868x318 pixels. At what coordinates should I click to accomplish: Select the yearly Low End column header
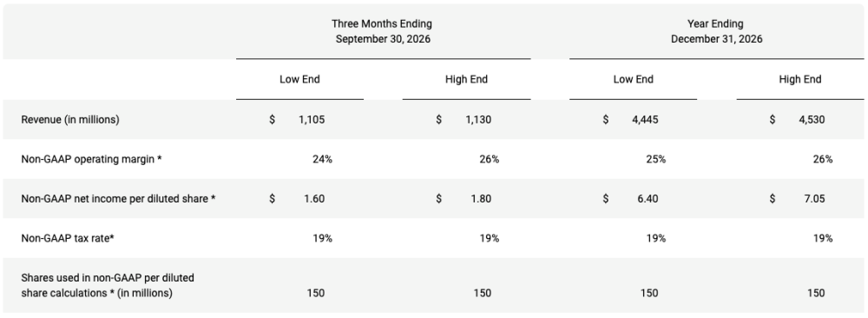[634, 80]
